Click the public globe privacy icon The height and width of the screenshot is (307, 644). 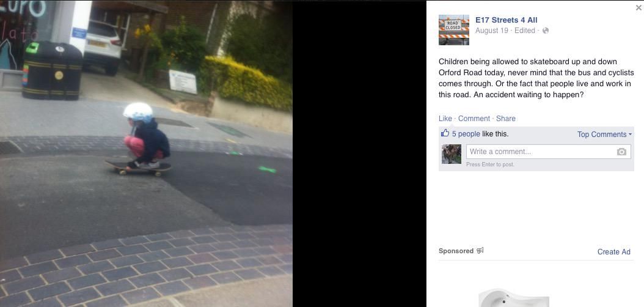click(x=546, y=31)
